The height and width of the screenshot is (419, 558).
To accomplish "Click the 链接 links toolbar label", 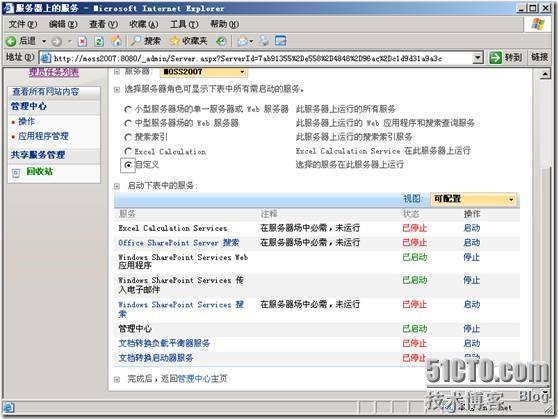I will click(x=539, y=57).
